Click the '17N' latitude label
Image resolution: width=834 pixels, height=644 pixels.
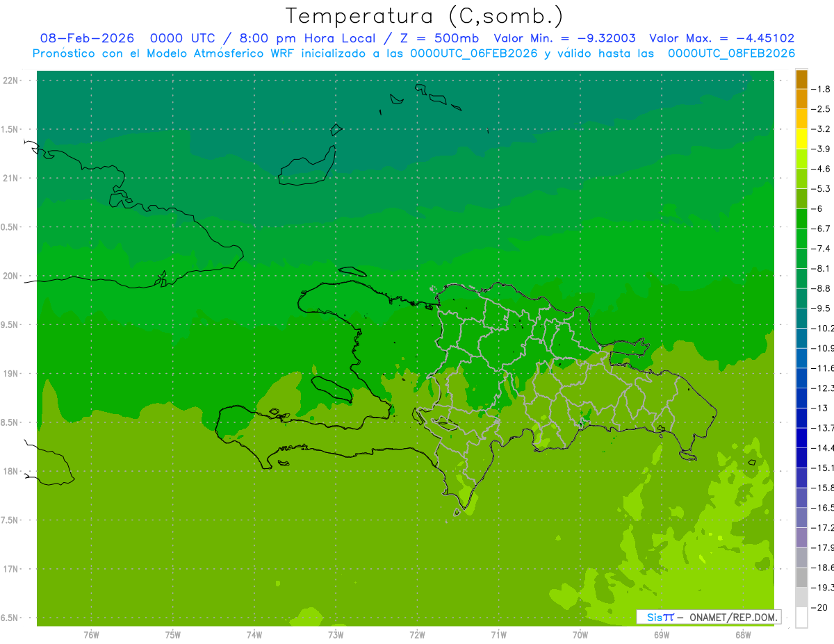click(11, 569)
